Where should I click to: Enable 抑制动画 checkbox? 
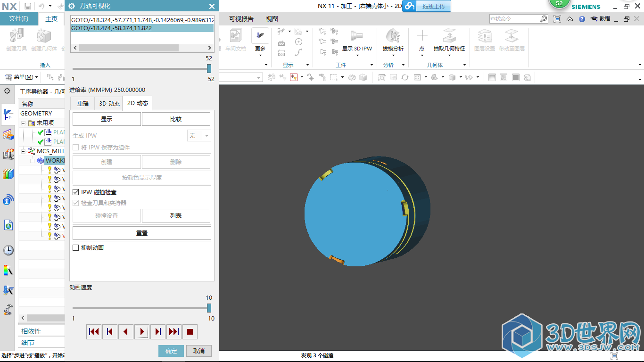[x=76, y=247]
